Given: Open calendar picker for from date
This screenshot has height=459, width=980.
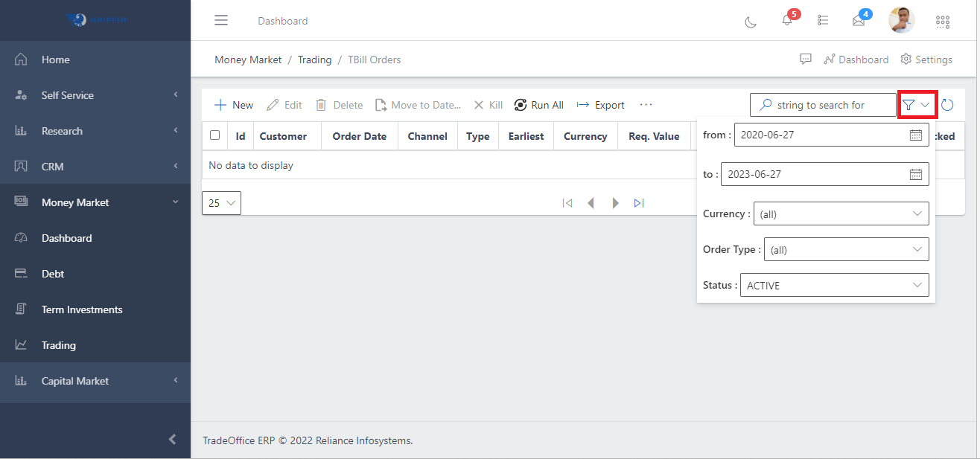Looking at the screenshot, I should pyautogui.click(x=916, y=135).
